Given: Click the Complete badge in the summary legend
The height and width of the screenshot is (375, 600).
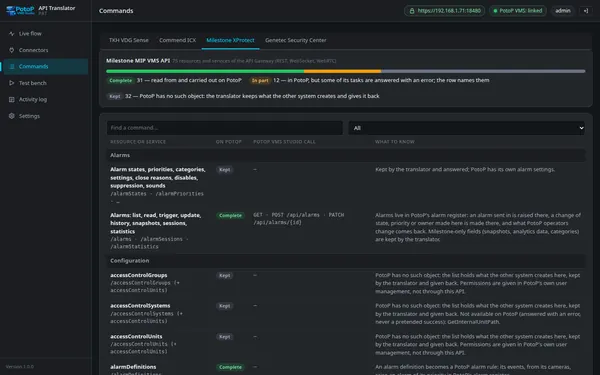Looking at the screenshot, I should 121,80.
